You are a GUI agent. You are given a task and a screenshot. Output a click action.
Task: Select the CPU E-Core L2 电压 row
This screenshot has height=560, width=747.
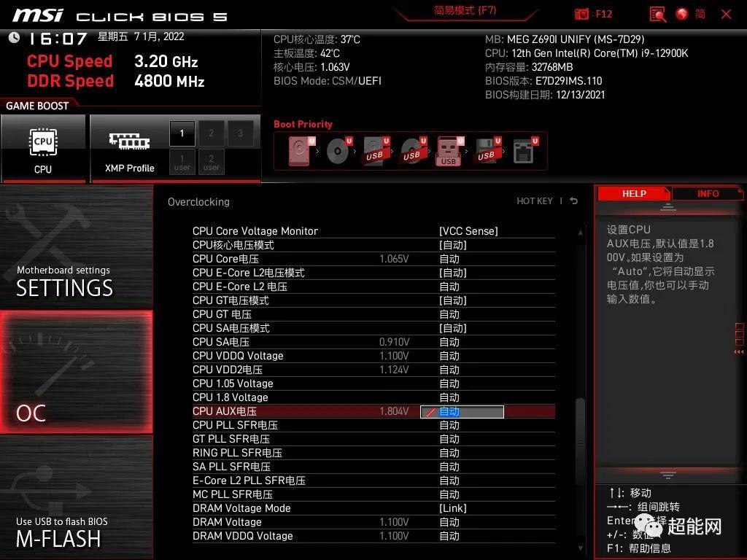pos(373,286)
